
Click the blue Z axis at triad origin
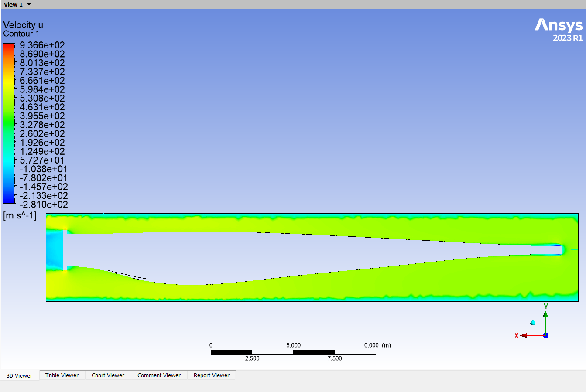545,336
